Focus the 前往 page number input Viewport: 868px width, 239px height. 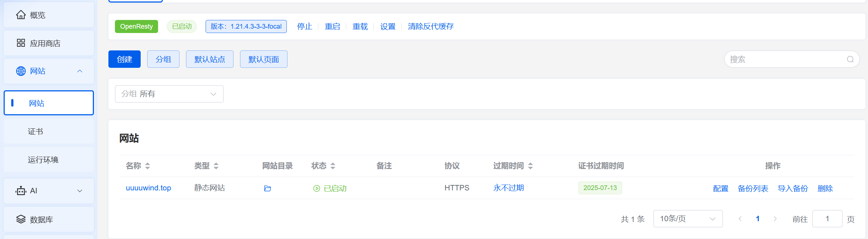[x=827, y=219]
